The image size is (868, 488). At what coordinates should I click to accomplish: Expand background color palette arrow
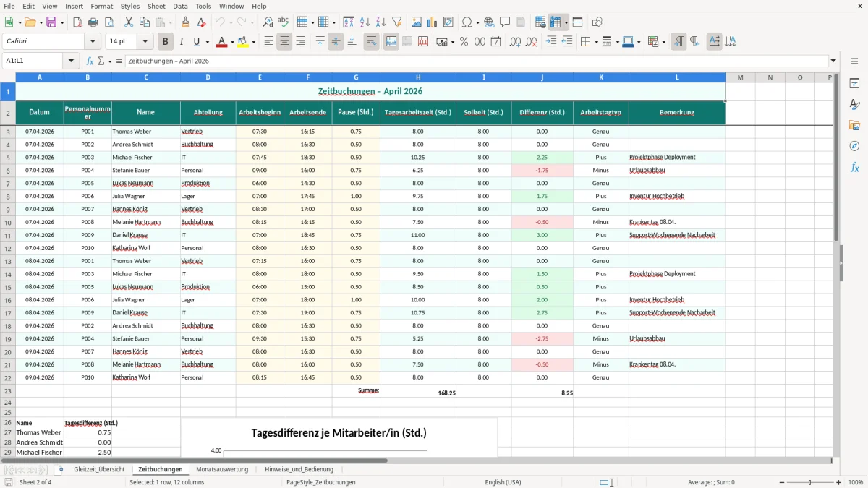point(253,42)
